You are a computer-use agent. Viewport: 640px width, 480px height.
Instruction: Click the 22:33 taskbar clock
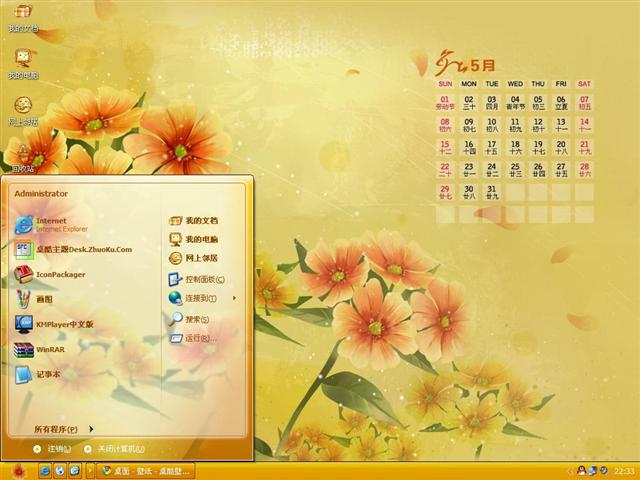click(624, 471)
